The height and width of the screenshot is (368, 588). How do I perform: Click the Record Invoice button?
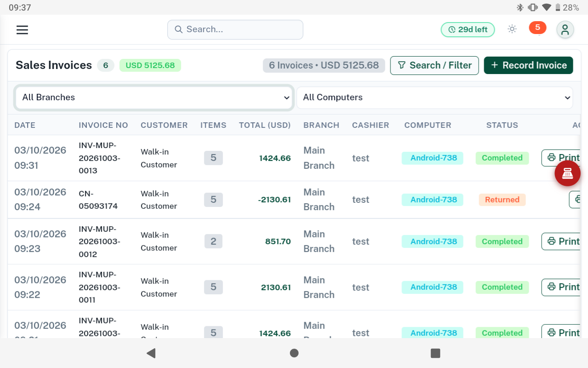coord(528,65)
